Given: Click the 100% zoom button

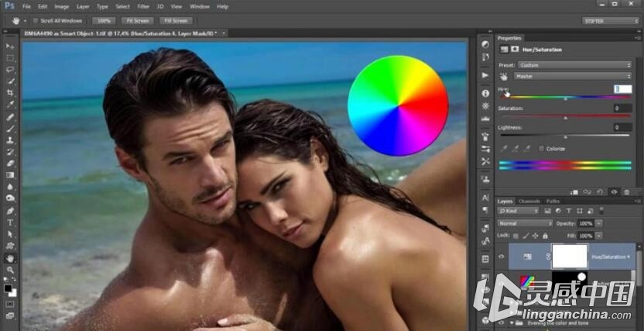Looking at the screenshot, I should tap(104, 21).
